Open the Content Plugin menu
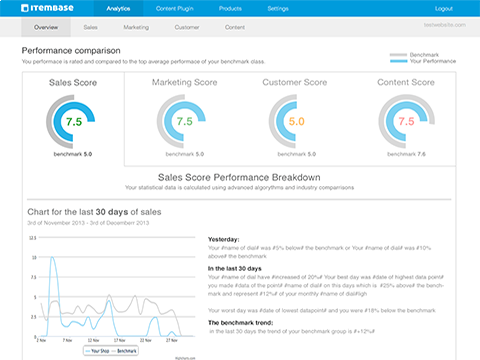The image size is (480, 360). pos(175,8)
